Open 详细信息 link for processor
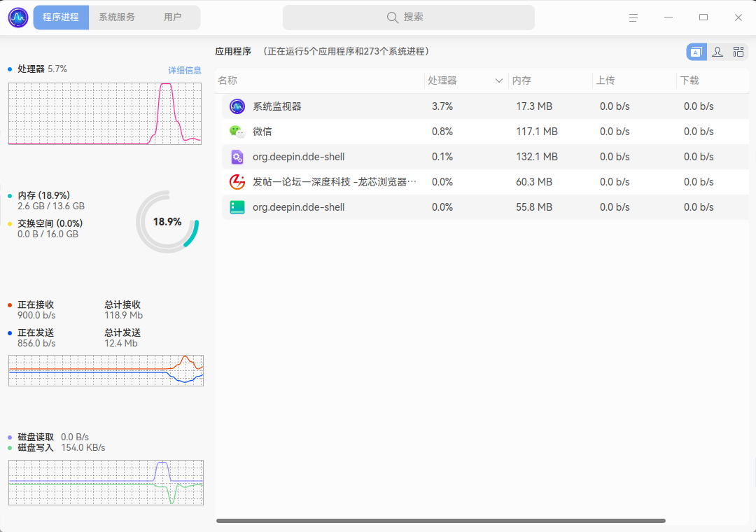This screenshot has width=756, height=532. click(x=185, y=71)
